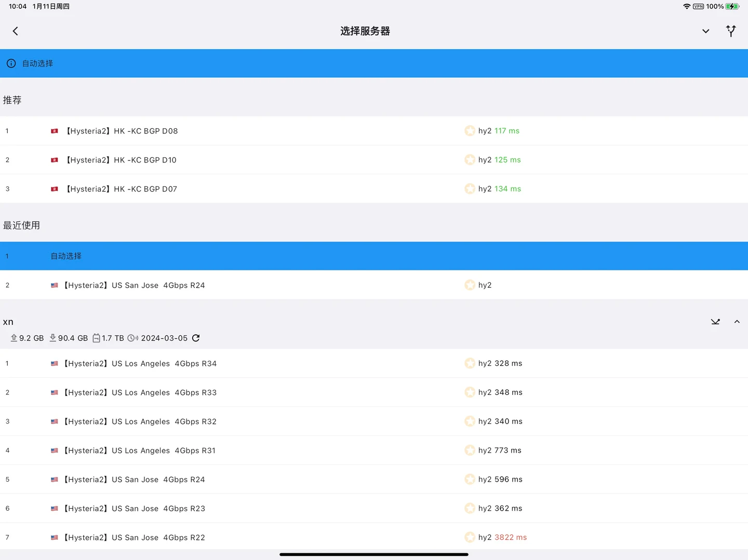Select the blue 自动选择 banner
This screenshot has height=560, width=748.
(x=374, y=63)
